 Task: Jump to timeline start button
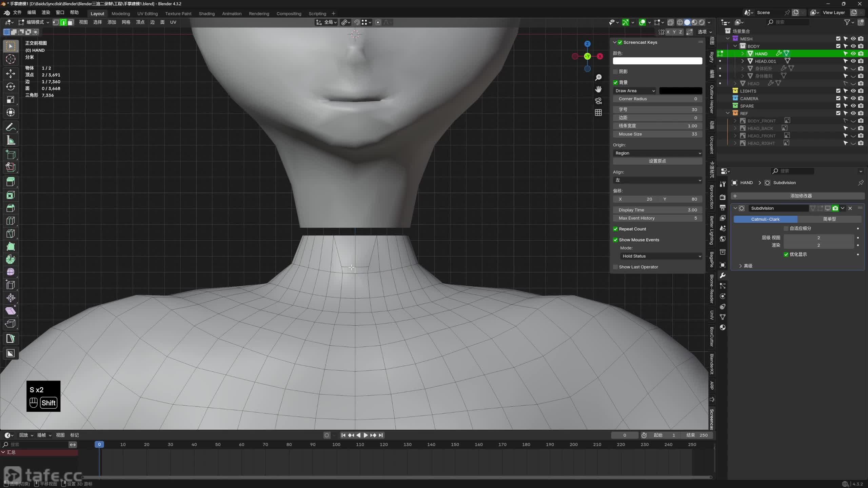[343, 435]
